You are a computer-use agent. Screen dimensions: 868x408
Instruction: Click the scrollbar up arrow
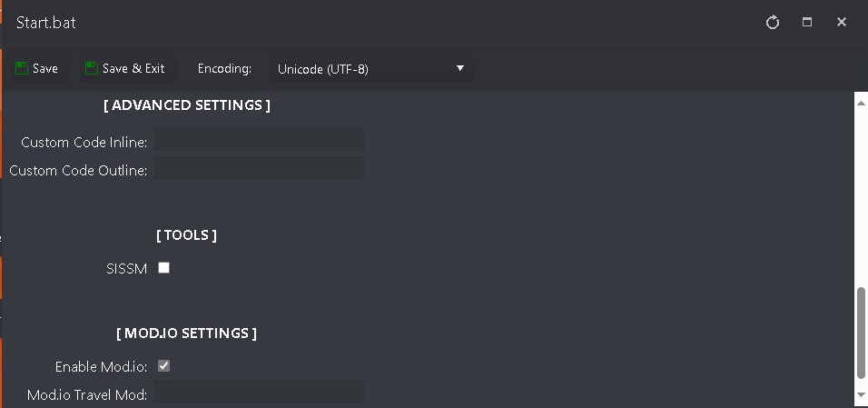click(862, 103)
